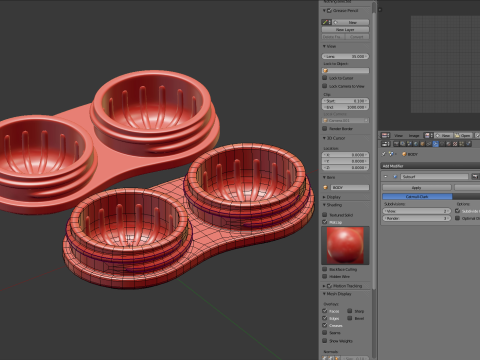Open the Render properties tab icon

pos(396,144)
